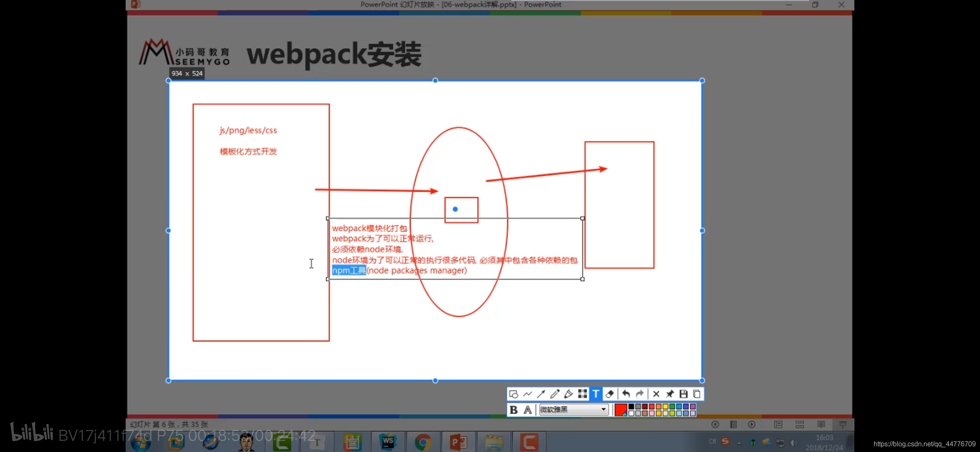Toggle outlined text style A
The width and height of the screenshot is (980, 452).
(528, 410)
